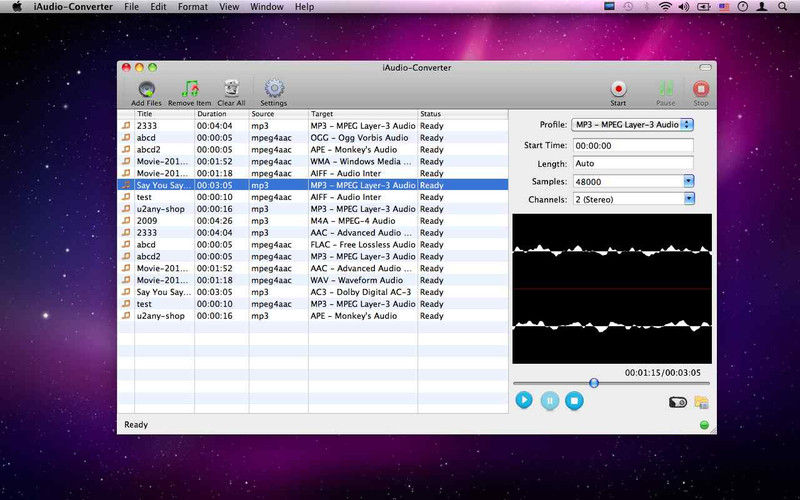Click the music note icon of the 2009 row
This screenshot has width=800, height=500.
tap(126, 220)
